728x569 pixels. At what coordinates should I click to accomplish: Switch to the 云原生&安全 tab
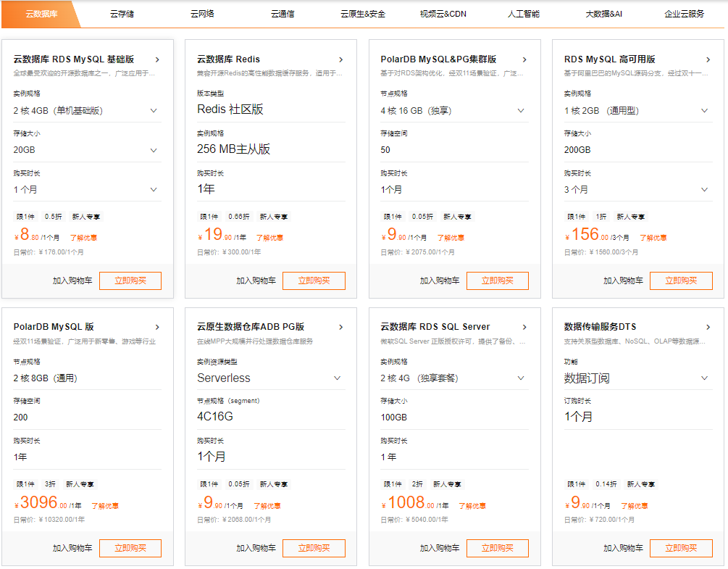point(363,14)
